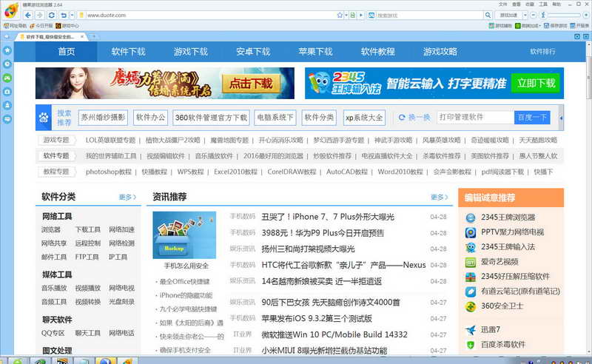The image size is (592, 364).
Task: Click the browser forward arrow
Action: pyautogui.click(x=40, y=15)
